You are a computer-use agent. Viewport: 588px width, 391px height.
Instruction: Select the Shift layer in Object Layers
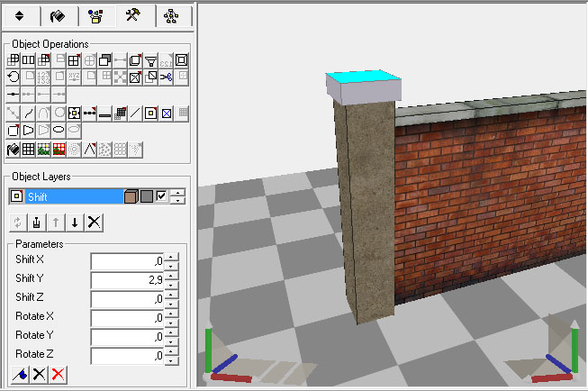(63, 196)
